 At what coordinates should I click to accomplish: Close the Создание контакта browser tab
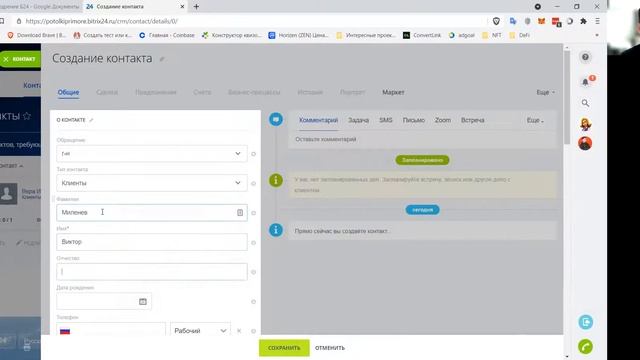tap(182, 7)
